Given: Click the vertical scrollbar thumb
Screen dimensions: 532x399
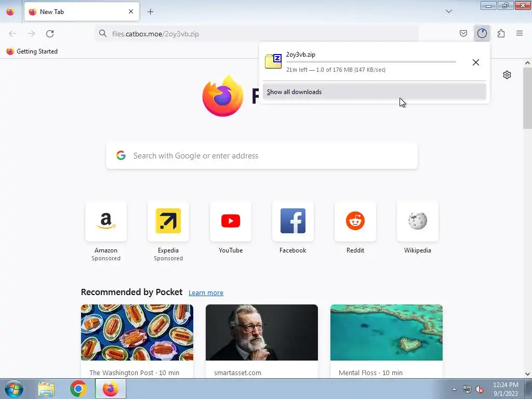Looking at the screenshot, I should pyautogui.click(x=527, y=98).
